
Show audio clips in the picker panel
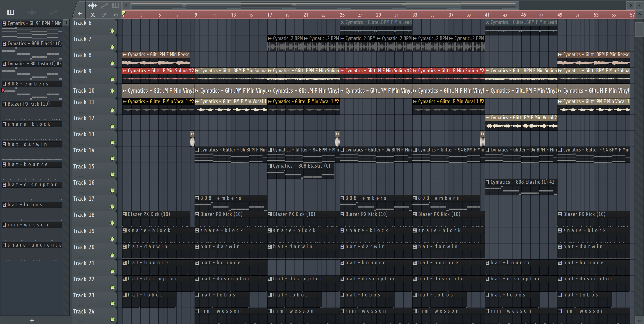pyautogui.click(x=32, y=12)
